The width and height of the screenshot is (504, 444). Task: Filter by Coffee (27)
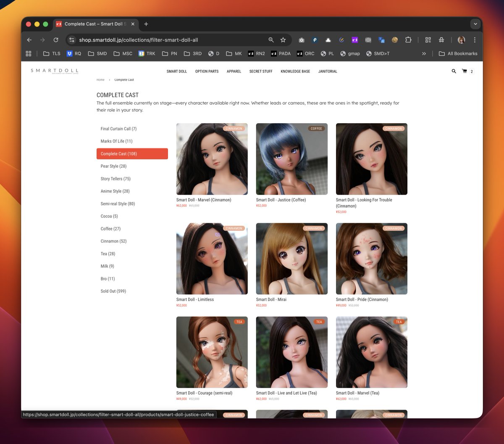pyautogui.click(x=132, y=229)
